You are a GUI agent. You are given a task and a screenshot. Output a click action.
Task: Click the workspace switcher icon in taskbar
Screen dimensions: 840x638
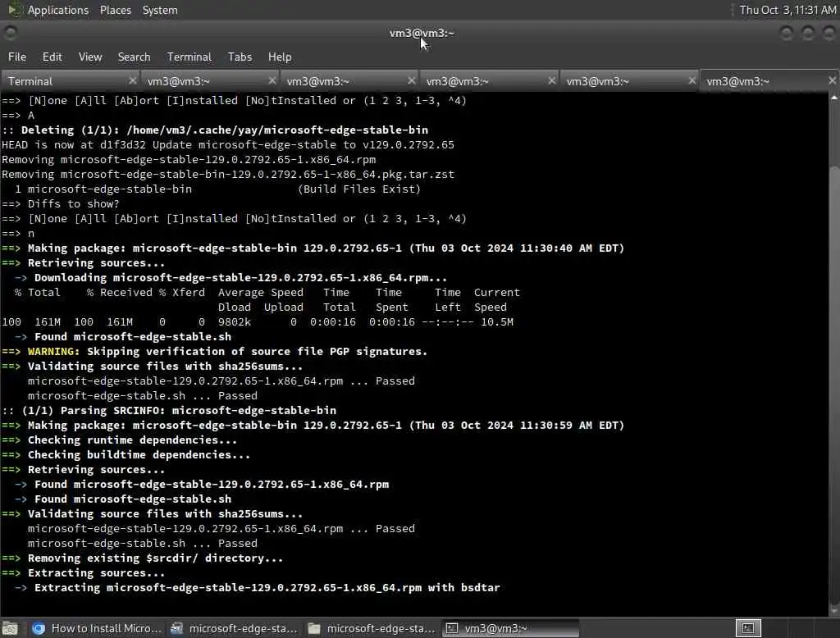click(x=748, y=628)
